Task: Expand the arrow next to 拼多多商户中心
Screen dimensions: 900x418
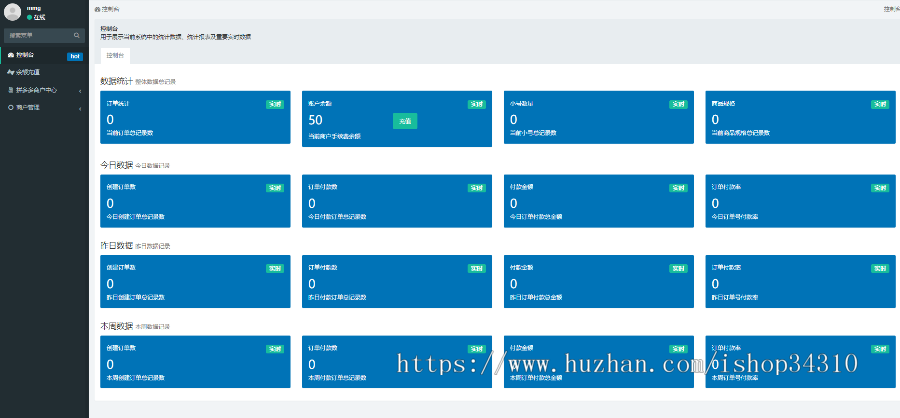Action: click(x=80, y=91)
